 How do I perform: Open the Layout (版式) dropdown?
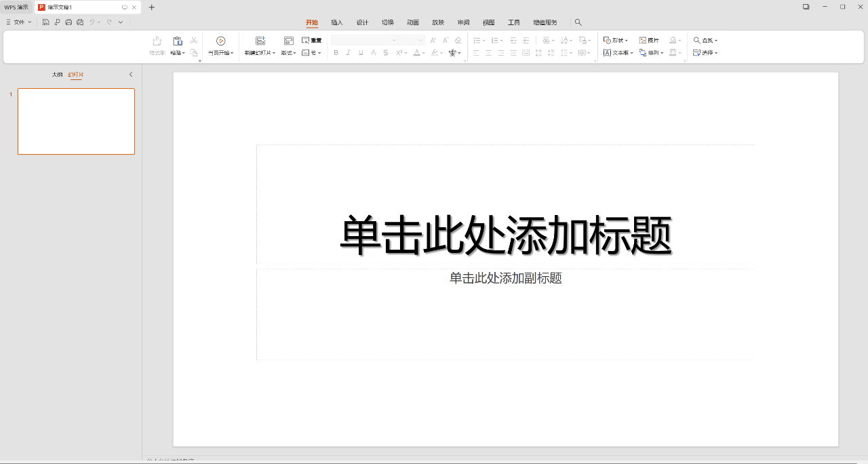click(x=289, y=53)
